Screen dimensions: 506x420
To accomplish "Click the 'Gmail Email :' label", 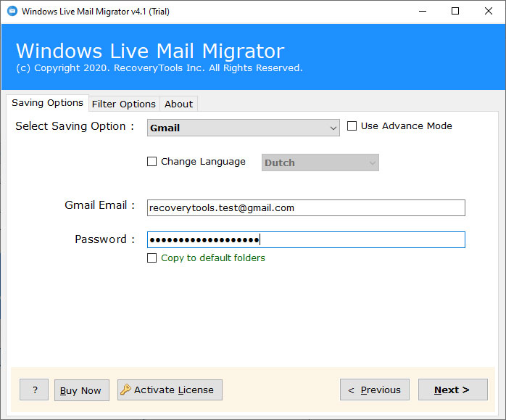I will point(100,205).
